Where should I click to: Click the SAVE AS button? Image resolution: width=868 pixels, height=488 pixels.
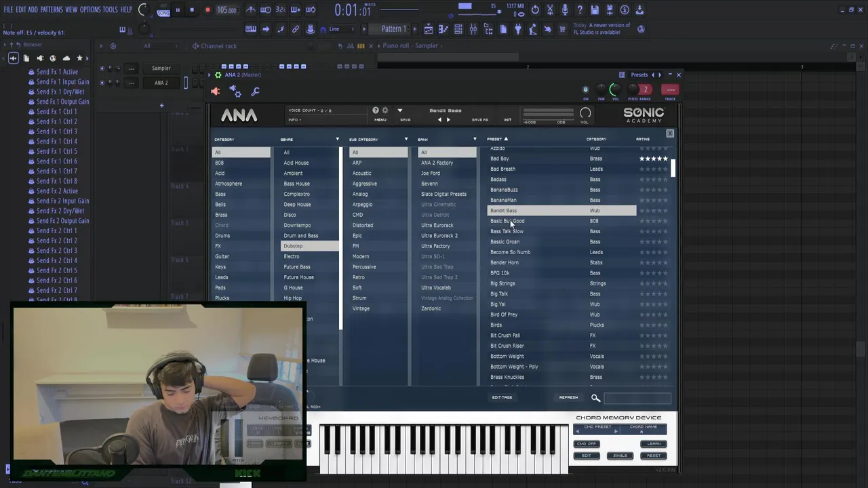point(479,120)
